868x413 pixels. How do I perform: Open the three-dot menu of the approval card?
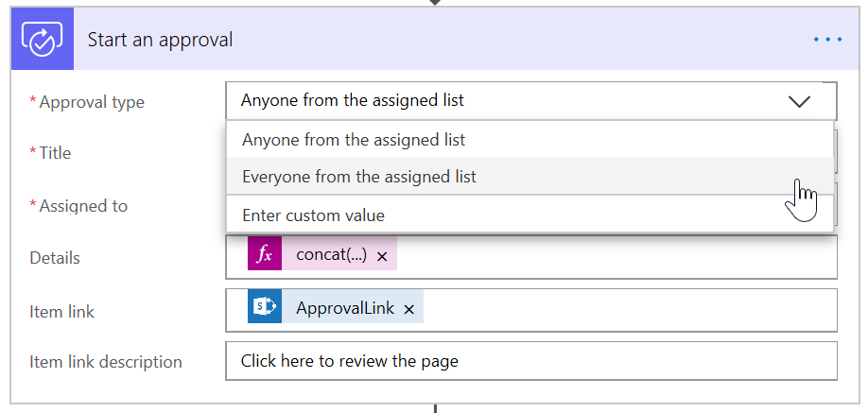[827, 40]
